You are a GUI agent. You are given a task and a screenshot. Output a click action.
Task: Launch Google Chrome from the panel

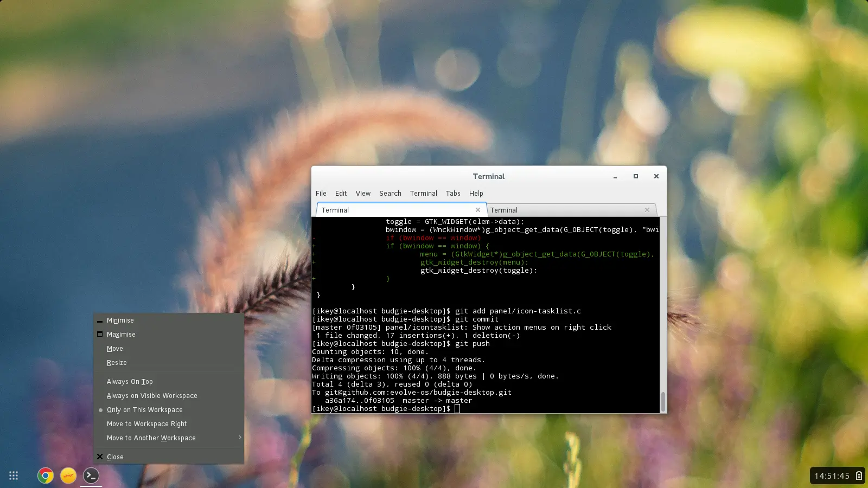tap(46, 476)
